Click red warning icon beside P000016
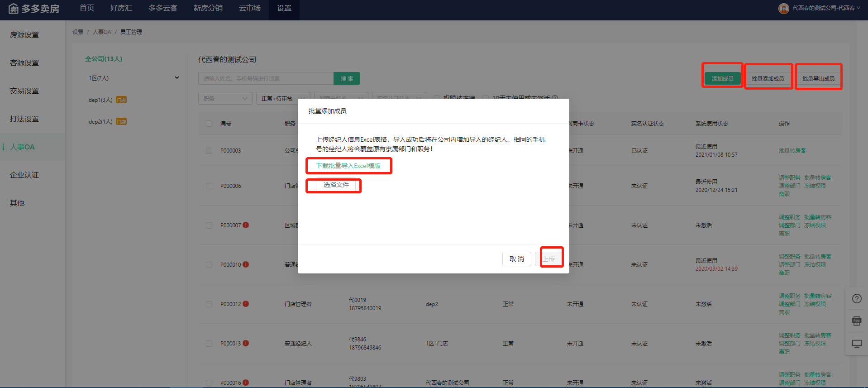 (246, 383)
